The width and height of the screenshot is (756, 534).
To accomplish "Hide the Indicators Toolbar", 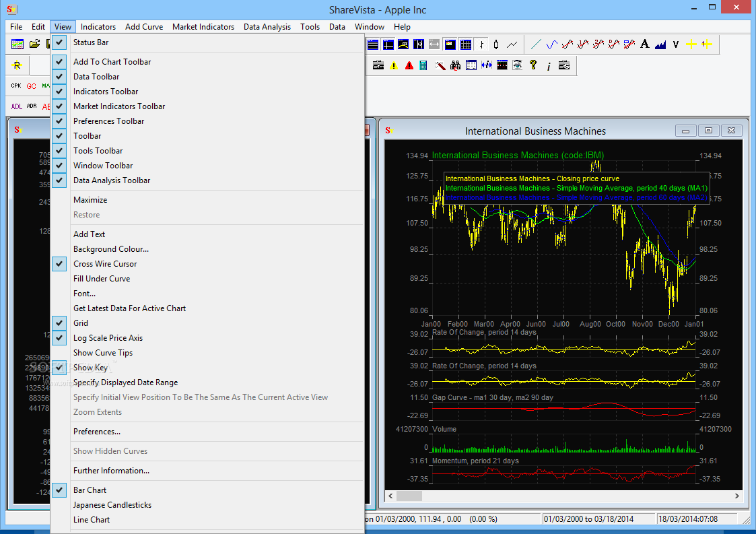I will pyautogui.click(x=207, y=92).
